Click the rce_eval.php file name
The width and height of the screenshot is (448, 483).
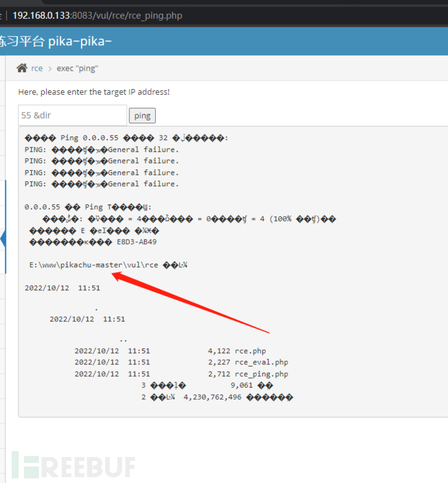(261, 362)
